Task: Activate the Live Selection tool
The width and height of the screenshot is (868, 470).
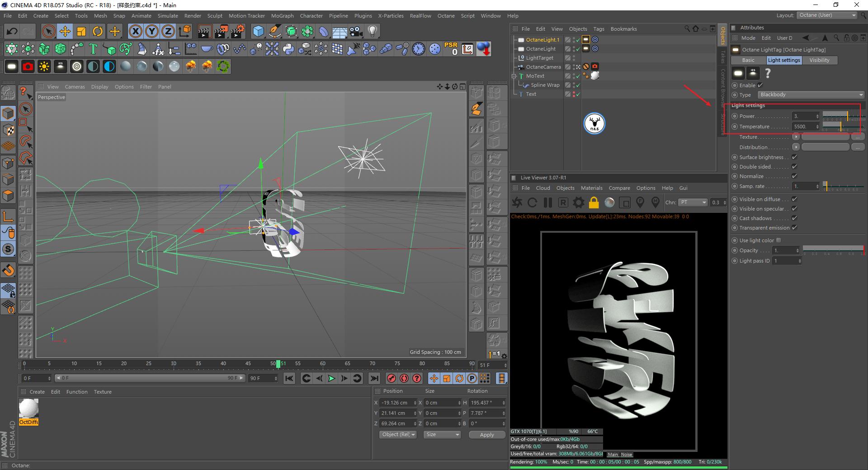Action: click(48, 31)
